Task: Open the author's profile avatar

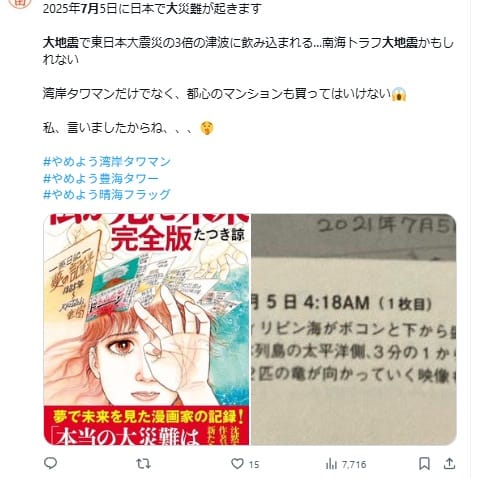Action: [20, 3]
